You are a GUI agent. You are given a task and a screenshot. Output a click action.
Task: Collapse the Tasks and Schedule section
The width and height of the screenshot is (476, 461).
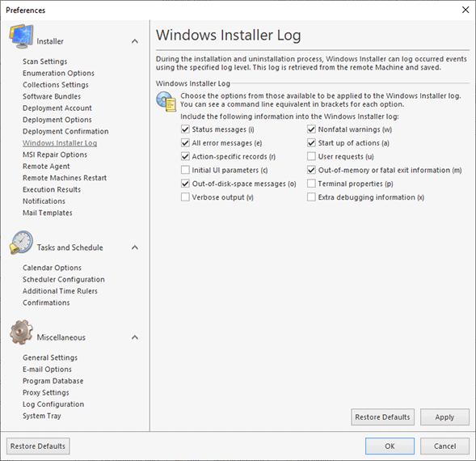pos(135,247)
